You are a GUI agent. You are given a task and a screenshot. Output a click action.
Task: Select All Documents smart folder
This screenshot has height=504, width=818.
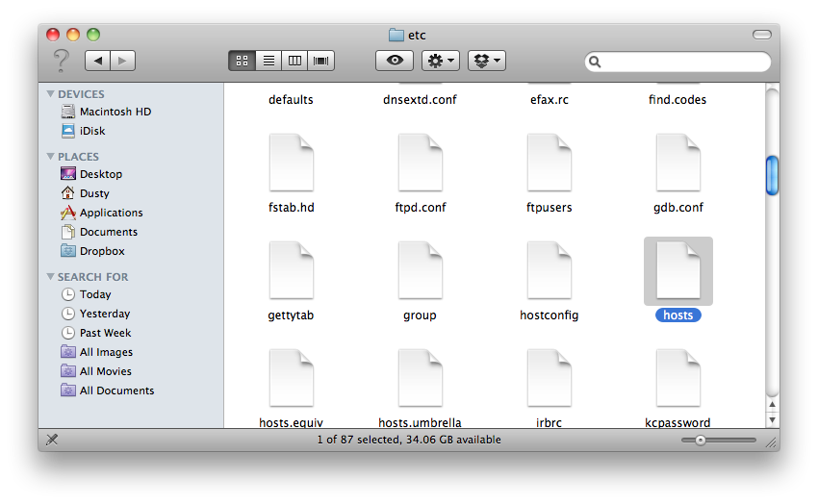(108, 391)
